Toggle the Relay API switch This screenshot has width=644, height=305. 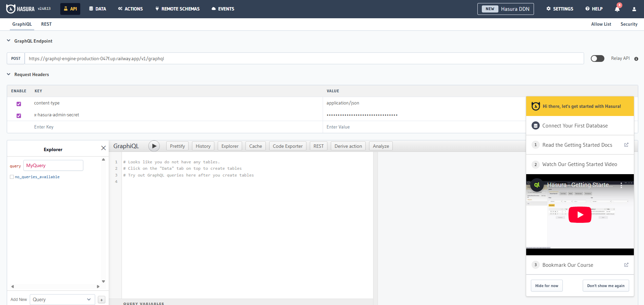[597, 58]
